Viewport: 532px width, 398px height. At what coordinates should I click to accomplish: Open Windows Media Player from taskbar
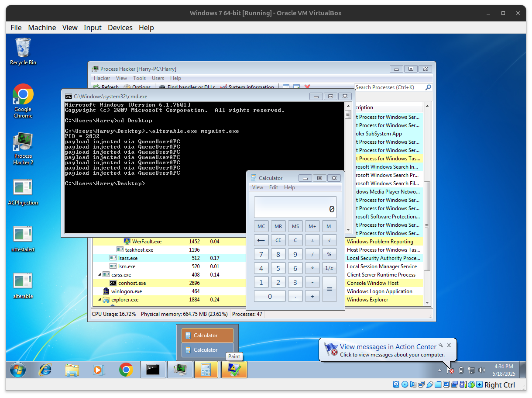99,370
